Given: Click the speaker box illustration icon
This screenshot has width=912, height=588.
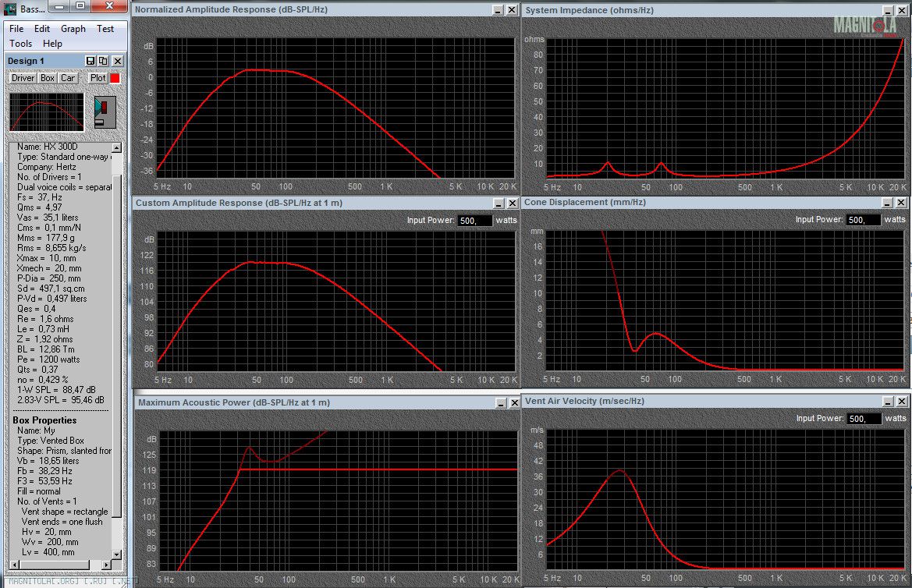Looking at the screenshot, I should (x=104, y=112).
